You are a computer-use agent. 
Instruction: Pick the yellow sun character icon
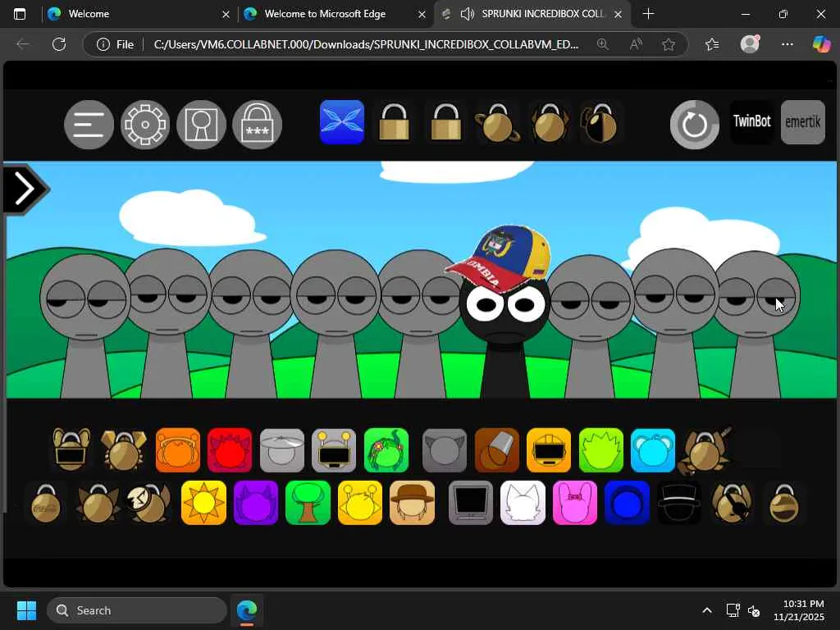coord(203,503)
